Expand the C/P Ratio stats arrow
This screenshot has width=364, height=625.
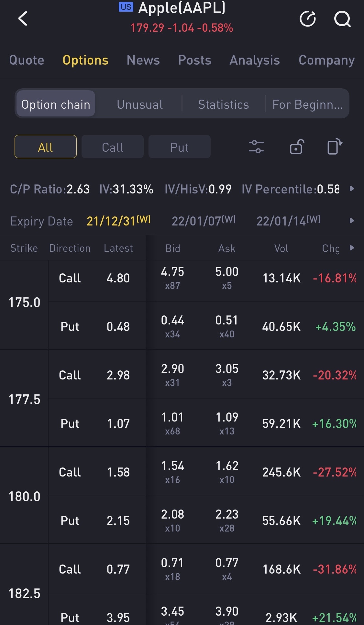pos(352,189)
